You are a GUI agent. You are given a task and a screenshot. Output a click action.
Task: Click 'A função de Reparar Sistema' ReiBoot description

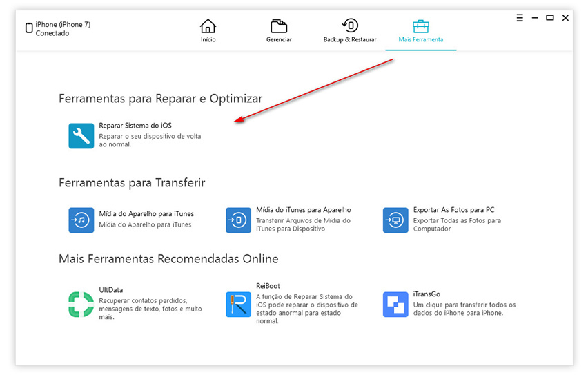pyautogui.click(x=306, y=309)
